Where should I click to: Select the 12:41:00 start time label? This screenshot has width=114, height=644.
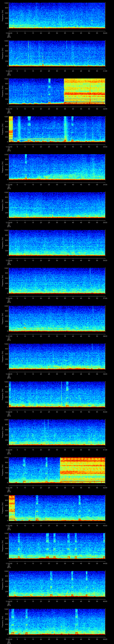pyautogui.click(x=9, y=487)
